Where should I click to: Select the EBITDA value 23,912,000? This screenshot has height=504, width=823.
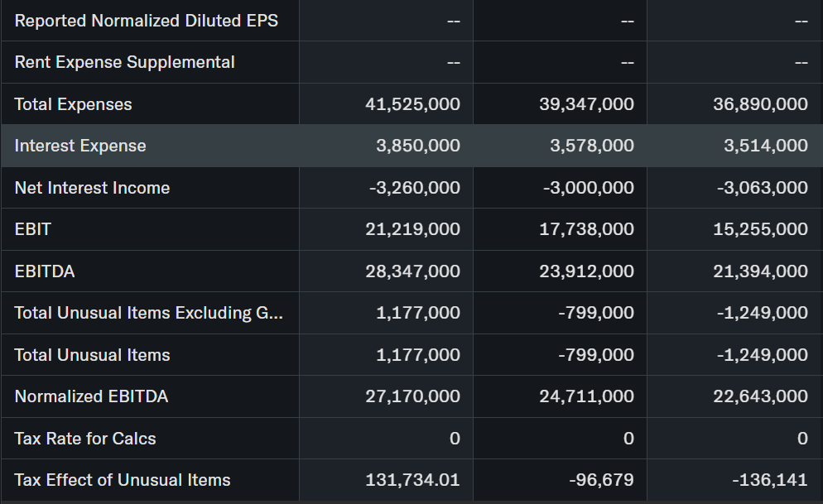586,271
